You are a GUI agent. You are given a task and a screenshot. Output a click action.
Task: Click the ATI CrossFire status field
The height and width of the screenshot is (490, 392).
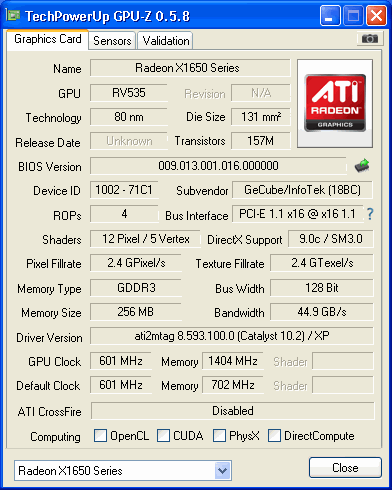click(233, 411)
